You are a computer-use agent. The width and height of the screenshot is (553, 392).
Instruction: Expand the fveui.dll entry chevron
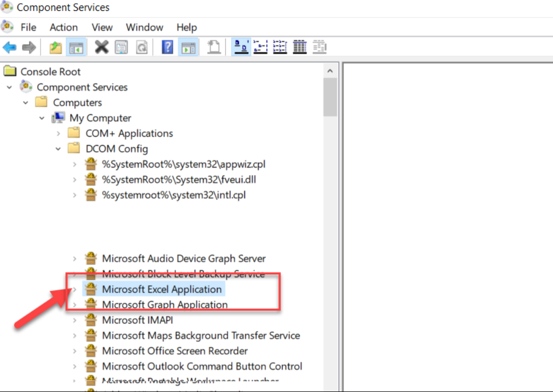(x=75, y=180)
